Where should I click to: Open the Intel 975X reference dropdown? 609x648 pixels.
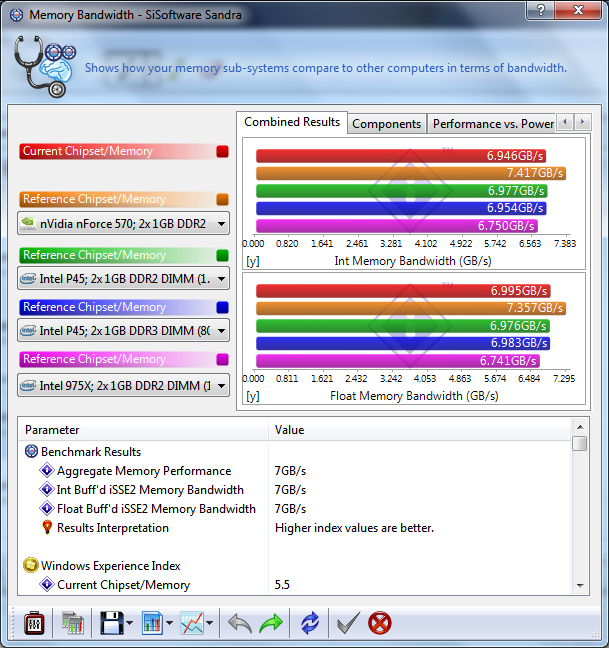tap(123, 386)
